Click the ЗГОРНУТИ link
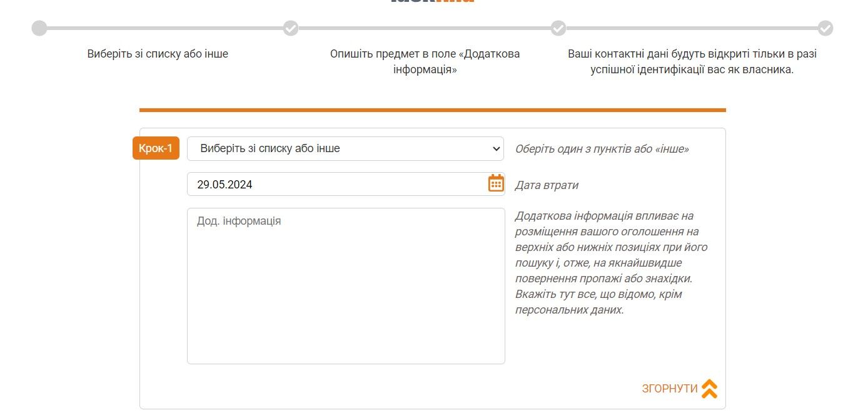This screenshot has height=420, width=868. 669,389
